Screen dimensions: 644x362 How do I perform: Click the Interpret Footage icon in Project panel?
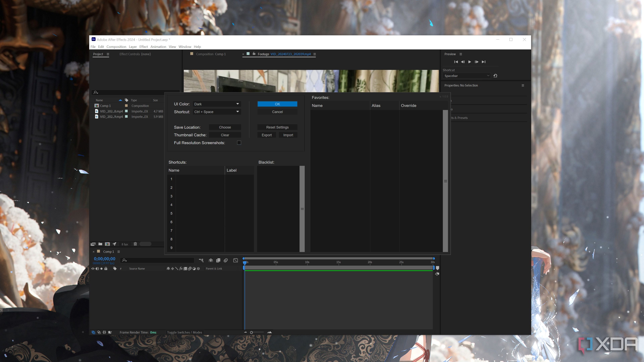93,244
